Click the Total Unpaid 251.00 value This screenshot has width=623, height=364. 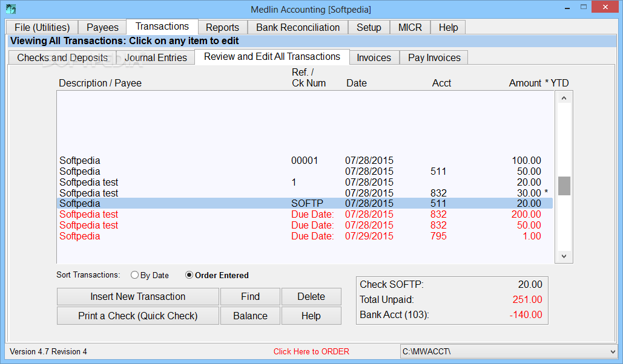(x=527, y=299)
